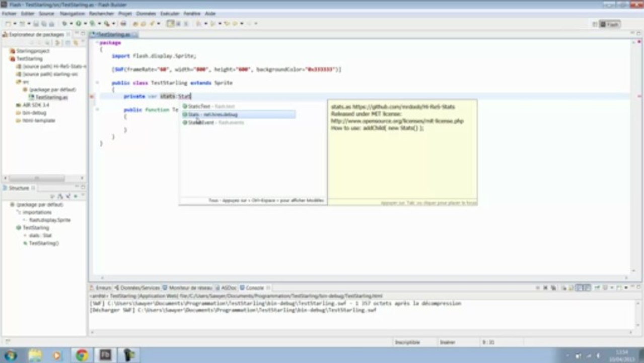
Task: Select the 'stats : Stat' structure item
Action: click(37, 235)
